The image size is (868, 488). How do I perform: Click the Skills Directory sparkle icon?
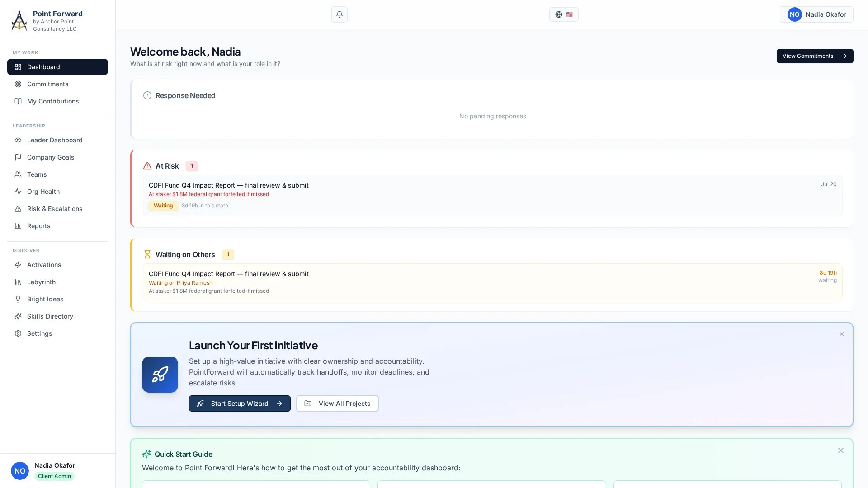(x=18, y=316)
